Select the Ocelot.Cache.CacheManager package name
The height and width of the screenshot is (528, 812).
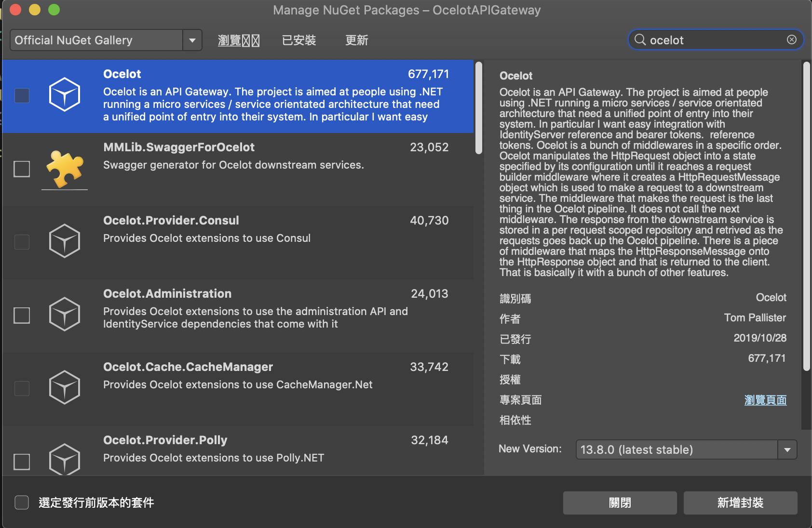pyautogui.click(x=188, y=367)
